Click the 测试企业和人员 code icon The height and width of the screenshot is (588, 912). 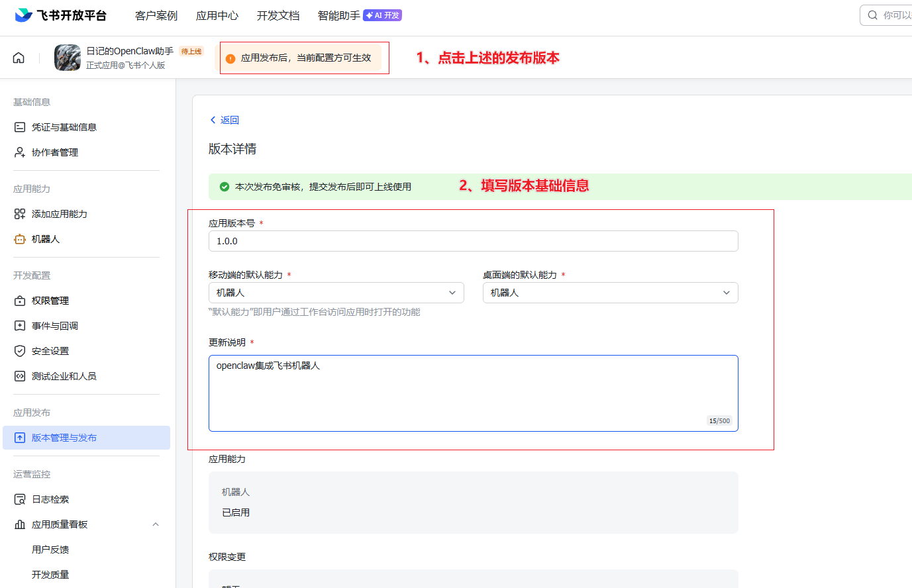(x=20, y=376)
